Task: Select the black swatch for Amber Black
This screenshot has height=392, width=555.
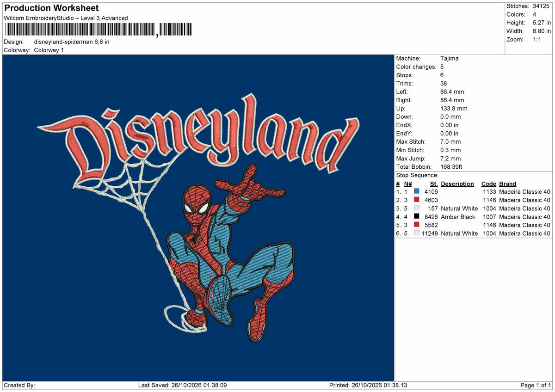Action: click(x=417, y=216)
